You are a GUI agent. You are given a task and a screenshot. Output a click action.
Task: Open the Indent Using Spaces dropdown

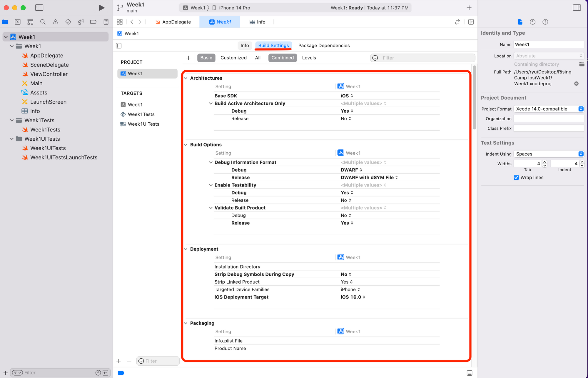point(549,154)
